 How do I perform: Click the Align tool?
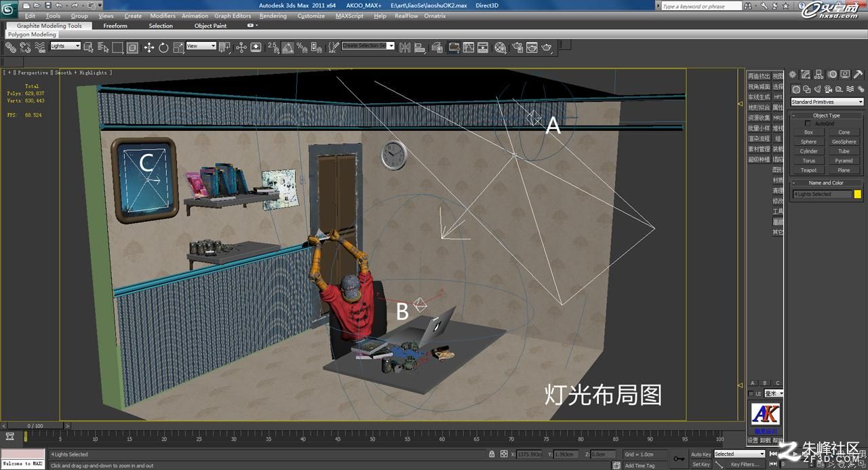coord(420,47)
